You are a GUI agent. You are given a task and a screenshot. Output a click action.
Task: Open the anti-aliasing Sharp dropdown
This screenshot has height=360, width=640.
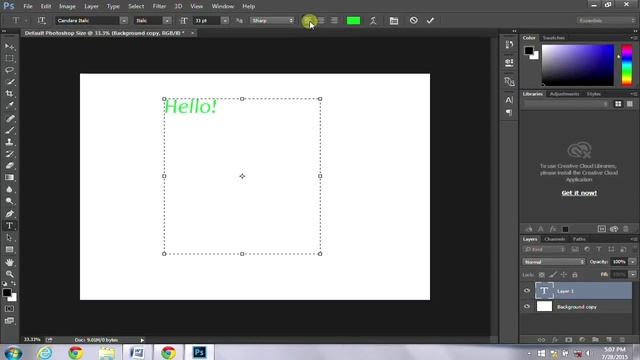(272, 20)
